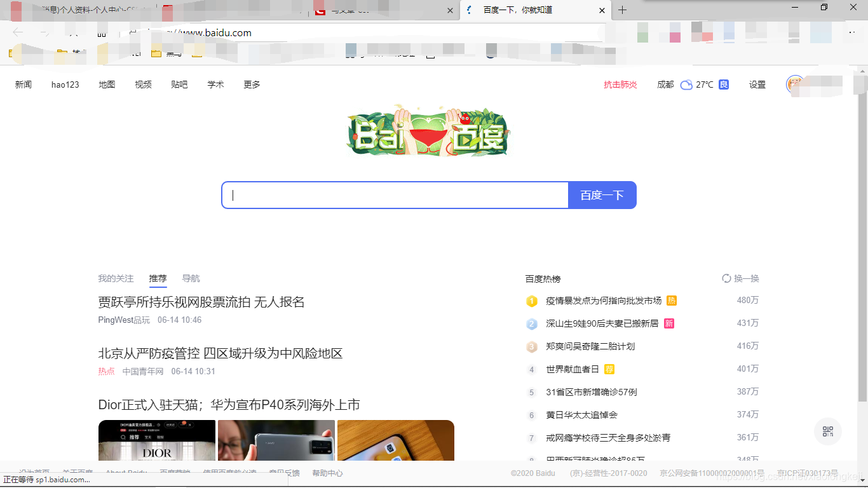The width and height of the screenshot is (868, 488).
Task: Click the PingWest品玩 source label
Action: point(124,320)
